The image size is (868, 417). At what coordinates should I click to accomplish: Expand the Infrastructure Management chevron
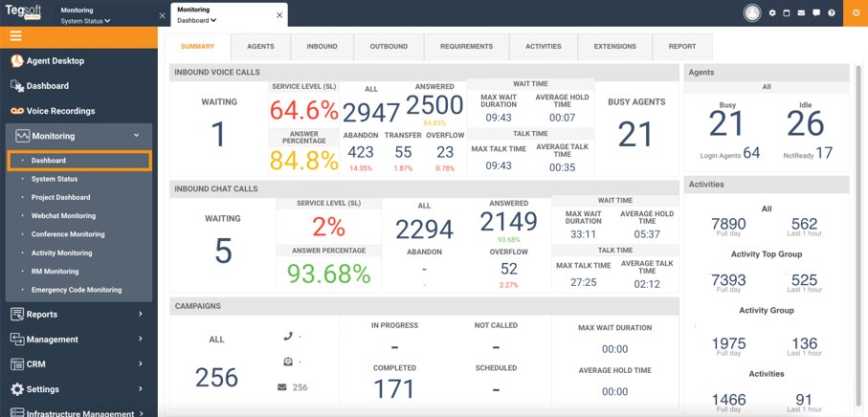(x=143, y=412)
